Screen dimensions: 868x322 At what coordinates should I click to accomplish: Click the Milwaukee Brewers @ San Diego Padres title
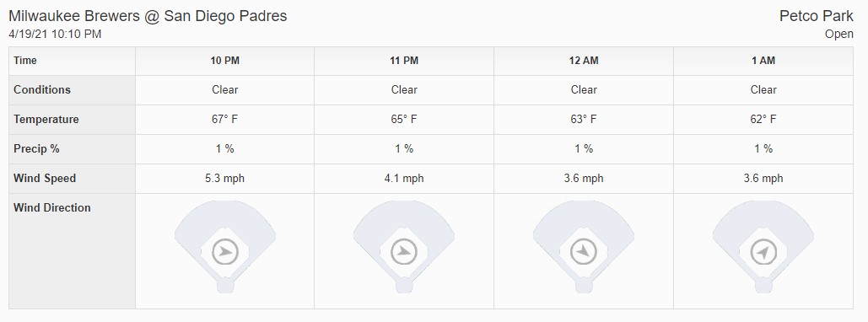[148, 16]
